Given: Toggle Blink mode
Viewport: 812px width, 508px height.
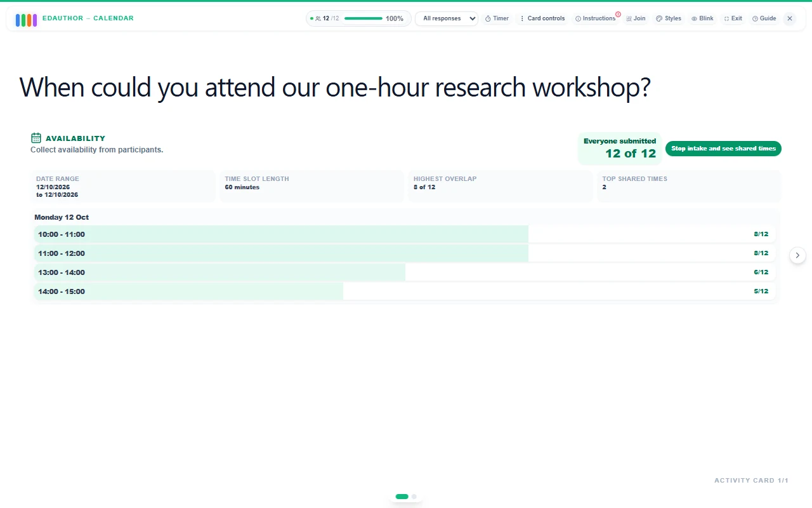Looking at the screenshot, I should pyautogui.click(x=702, y=18).
